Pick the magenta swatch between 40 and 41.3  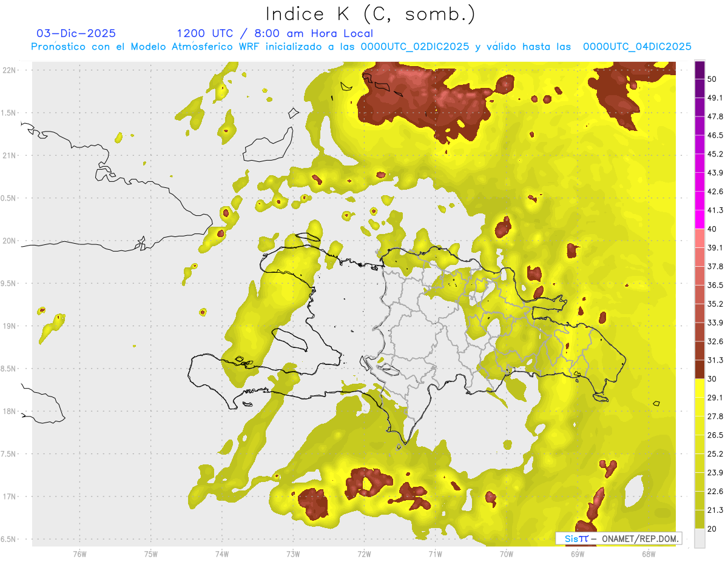click(699, 219)
